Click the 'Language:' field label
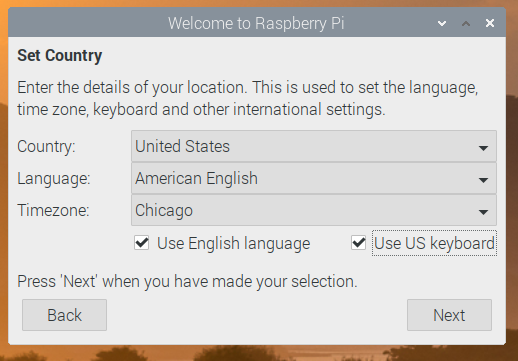The image size is (518, 361). (x=54, y=179)
